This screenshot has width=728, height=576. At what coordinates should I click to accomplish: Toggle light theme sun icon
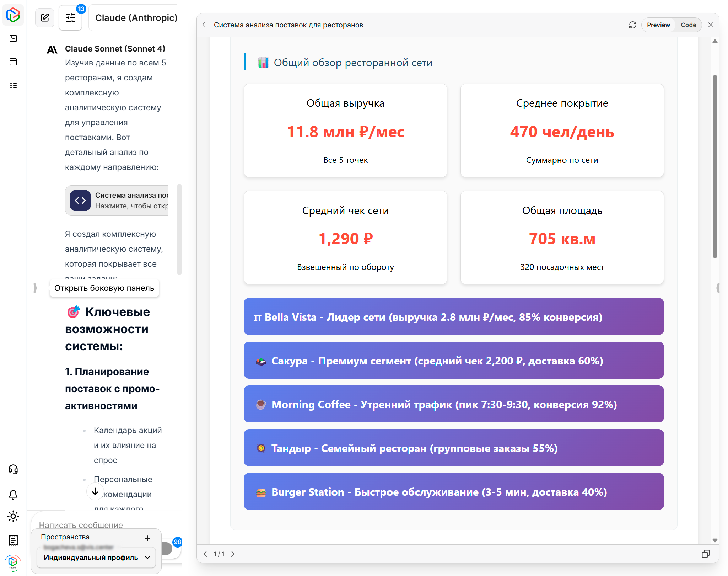click(x=13, y=516)
